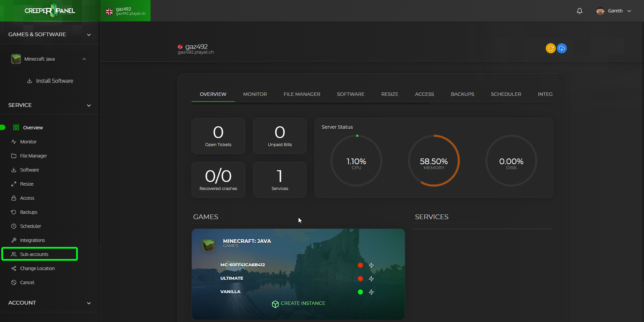Open the Unpaid Bills card

(280, 136)
